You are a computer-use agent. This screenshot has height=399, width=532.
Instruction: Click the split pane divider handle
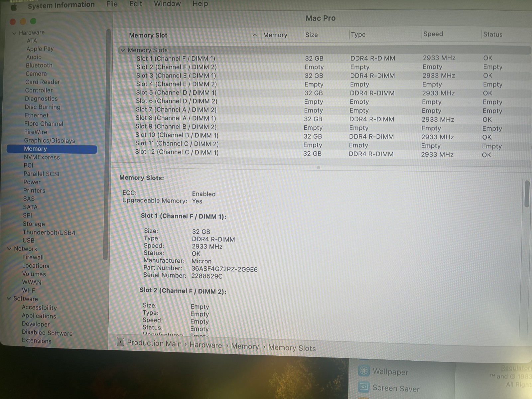[318, 168]
